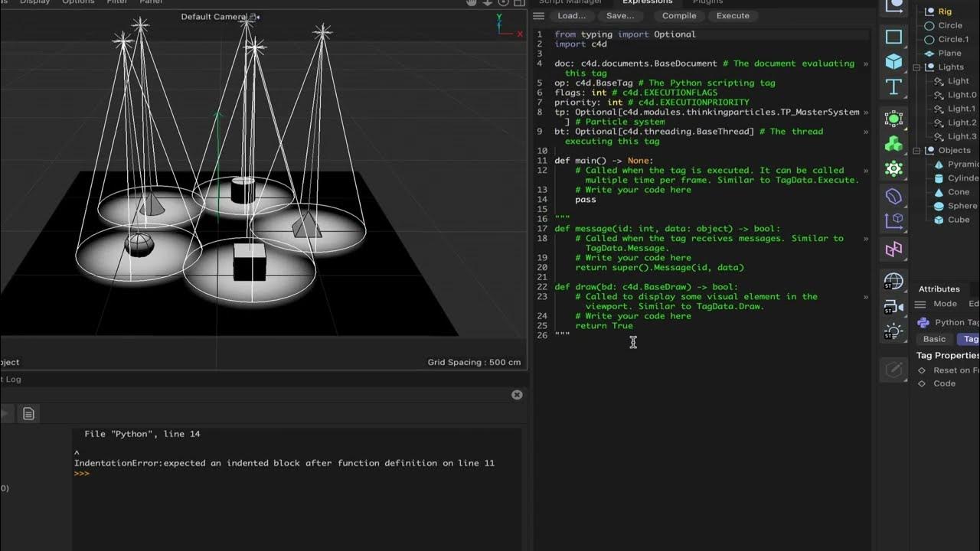Click the Default Camera icon in viewport

[x=255, y=17]
